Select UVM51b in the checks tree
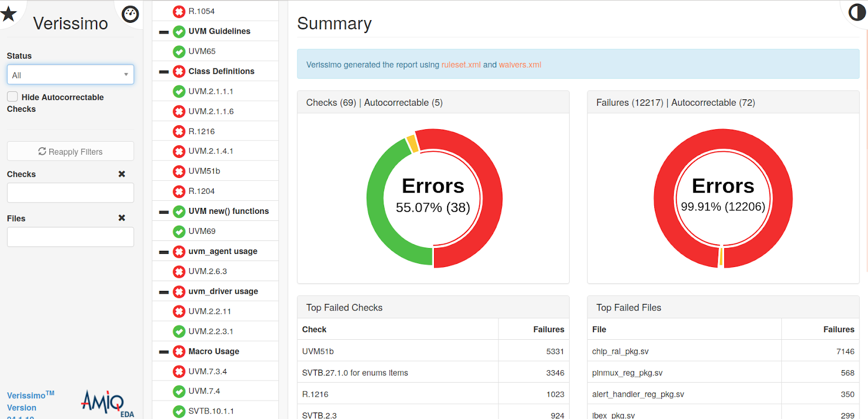This screenshot has height=419, width=868. coord(204,171)
